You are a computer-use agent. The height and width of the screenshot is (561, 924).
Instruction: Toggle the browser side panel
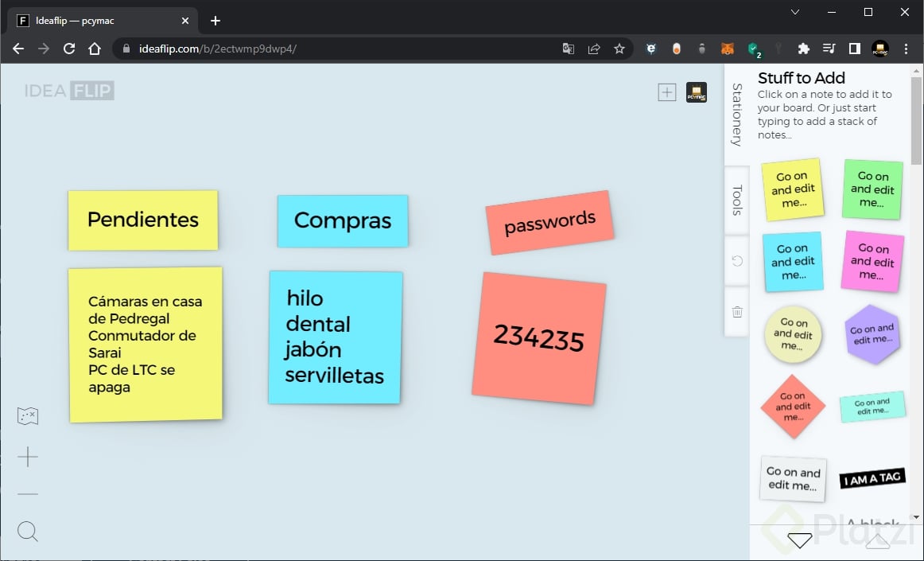click(x=855, y=49)
